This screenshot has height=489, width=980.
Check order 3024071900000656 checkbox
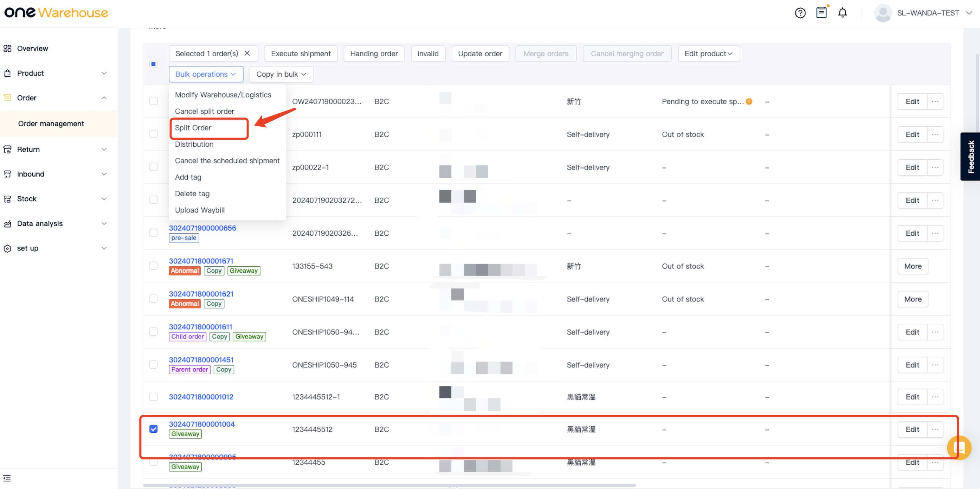pos(153,233)
